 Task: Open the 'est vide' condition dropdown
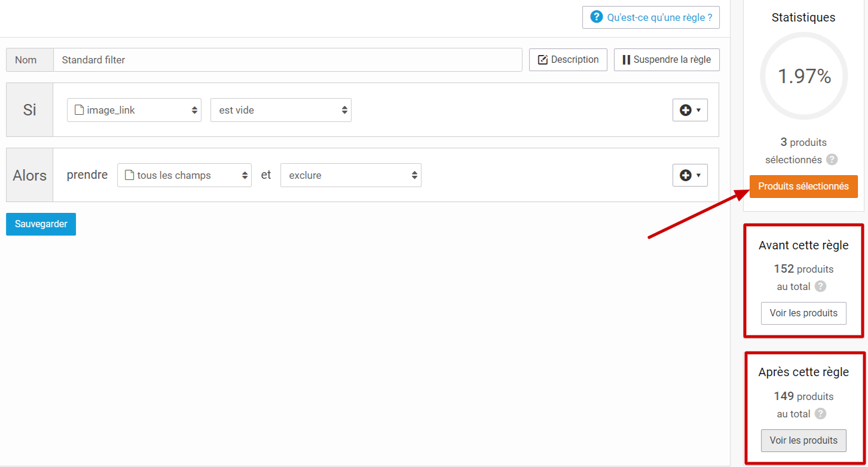pos(280,110)
